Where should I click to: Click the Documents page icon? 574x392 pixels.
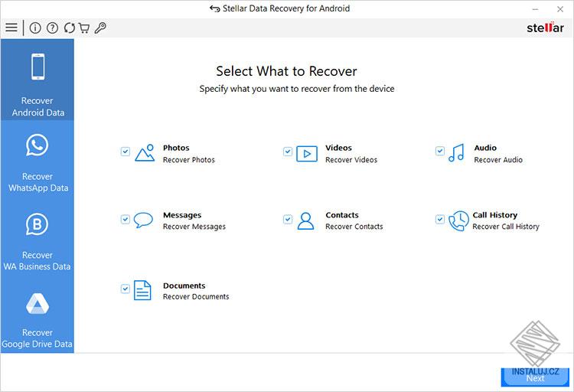click(142, 290)
